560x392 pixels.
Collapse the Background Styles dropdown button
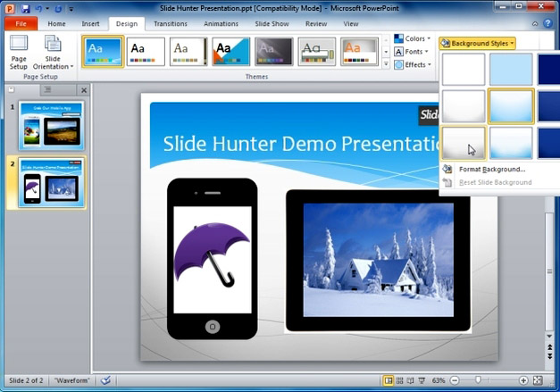(x=477, y=43)
